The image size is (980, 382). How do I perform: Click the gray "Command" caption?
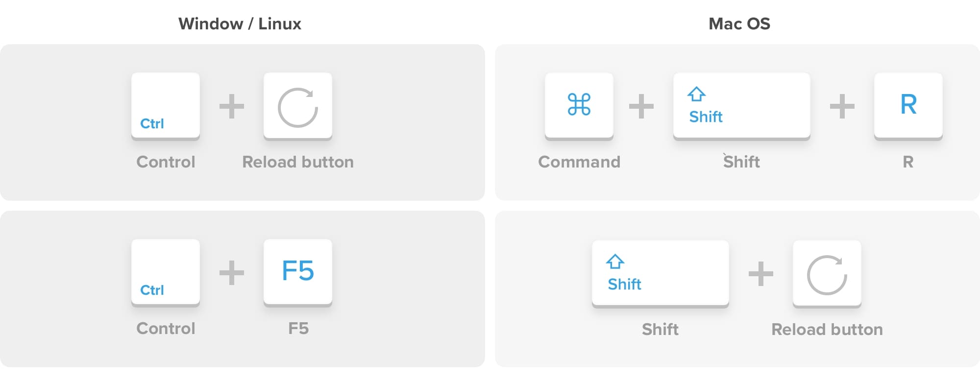tap(579, 162)
